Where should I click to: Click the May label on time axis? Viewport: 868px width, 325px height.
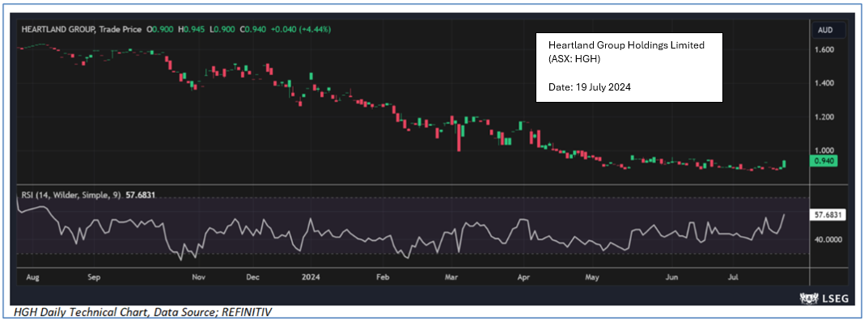pyautogui.click(x=592, y=276)
